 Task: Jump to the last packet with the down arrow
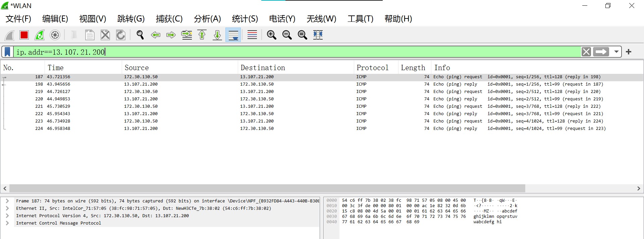pos(217,35)
